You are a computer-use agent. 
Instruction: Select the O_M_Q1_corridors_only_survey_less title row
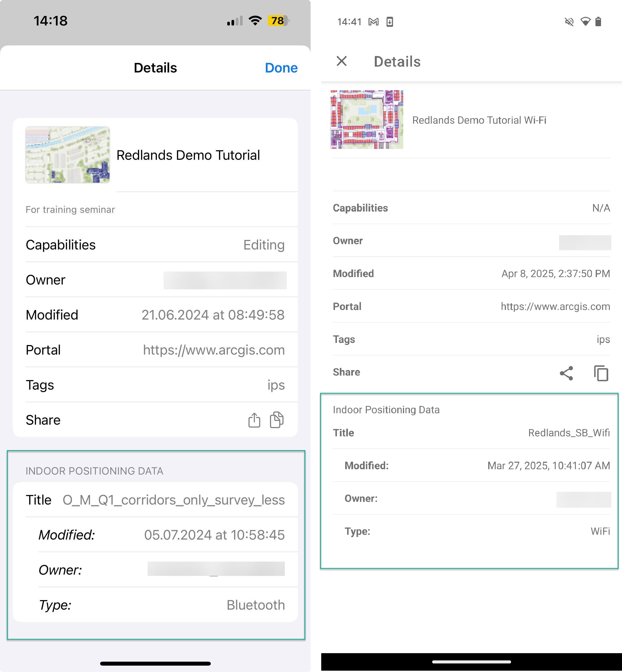coord(155,500)
